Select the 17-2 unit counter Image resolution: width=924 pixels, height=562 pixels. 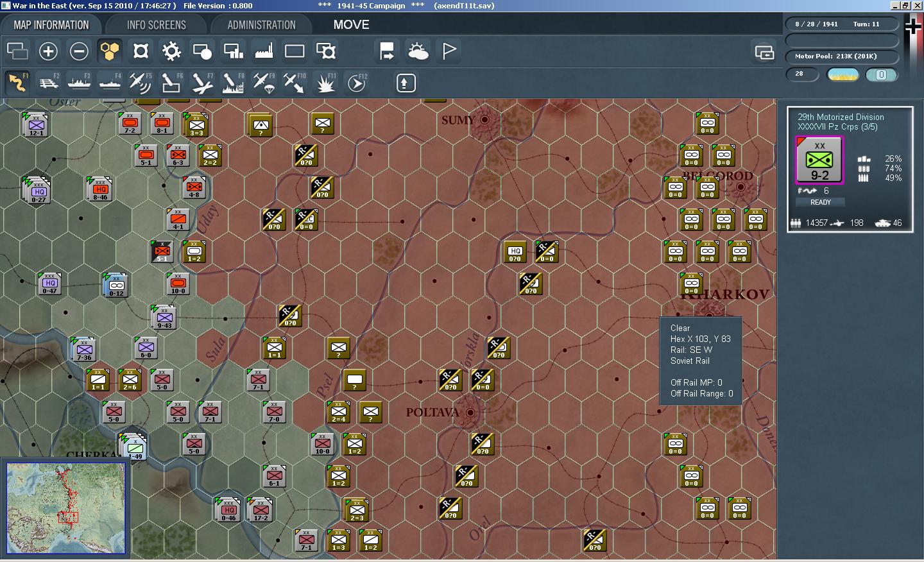261,510
